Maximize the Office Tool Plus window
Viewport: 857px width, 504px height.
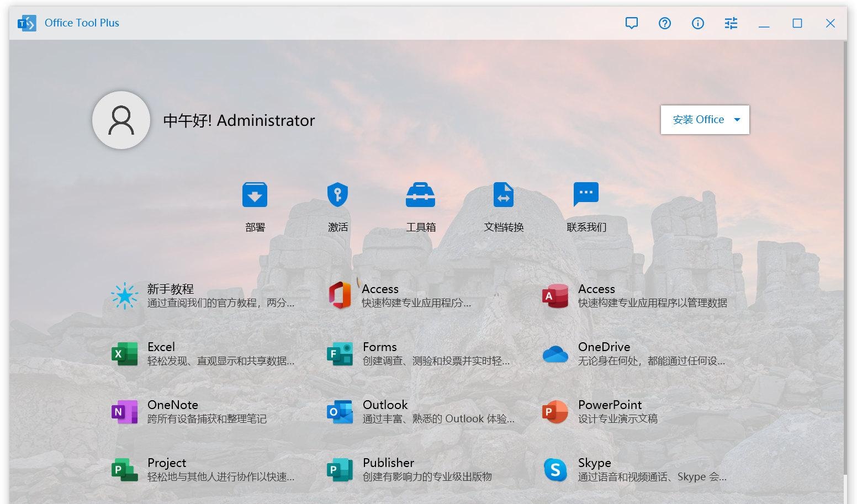(x=797, y=23)
